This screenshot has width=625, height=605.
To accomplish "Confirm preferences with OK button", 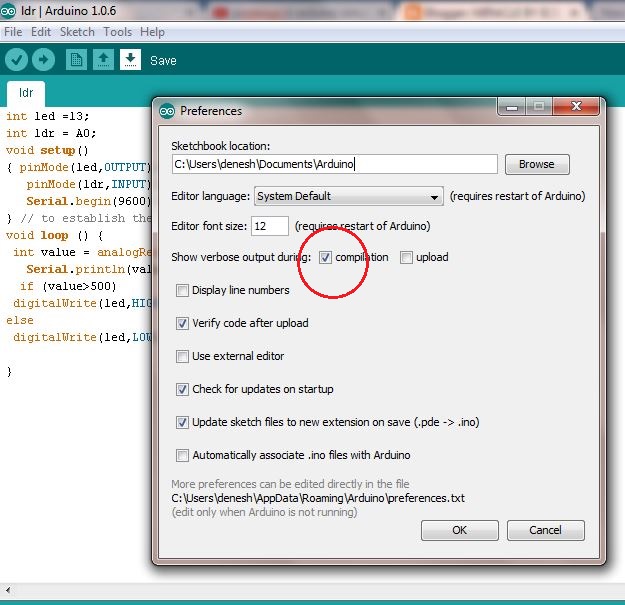I will [x=460, y=530].
